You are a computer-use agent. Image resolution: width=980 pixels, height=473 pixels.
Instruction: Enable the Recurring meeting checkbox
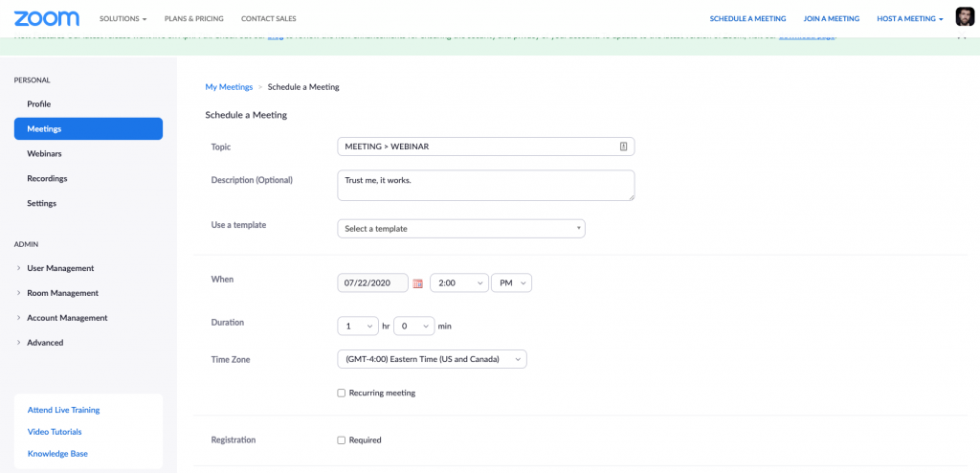pos(342,393)
